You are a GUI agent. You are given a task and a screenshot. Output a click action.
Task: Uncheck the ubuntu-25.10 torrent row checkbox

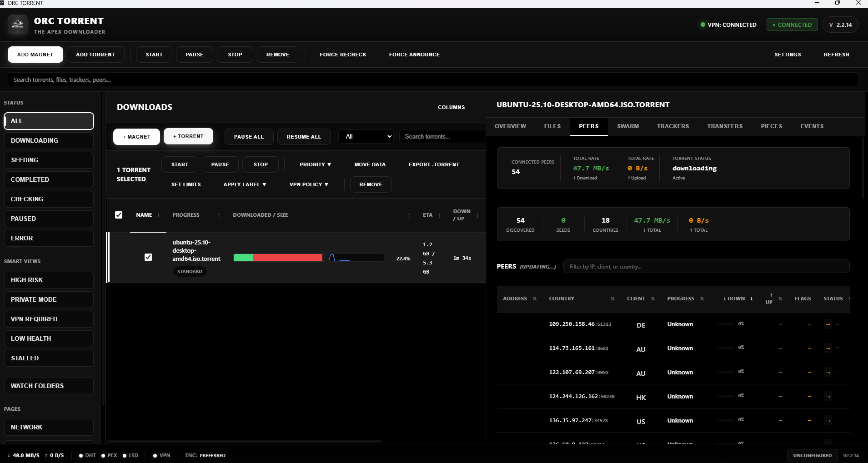(148, 257)
